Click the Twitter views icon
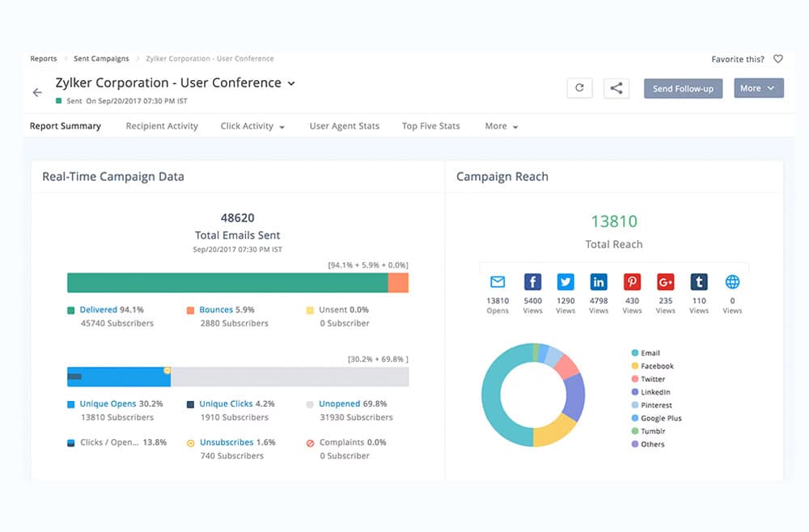 pyautogui.click(x=565, y=282)
